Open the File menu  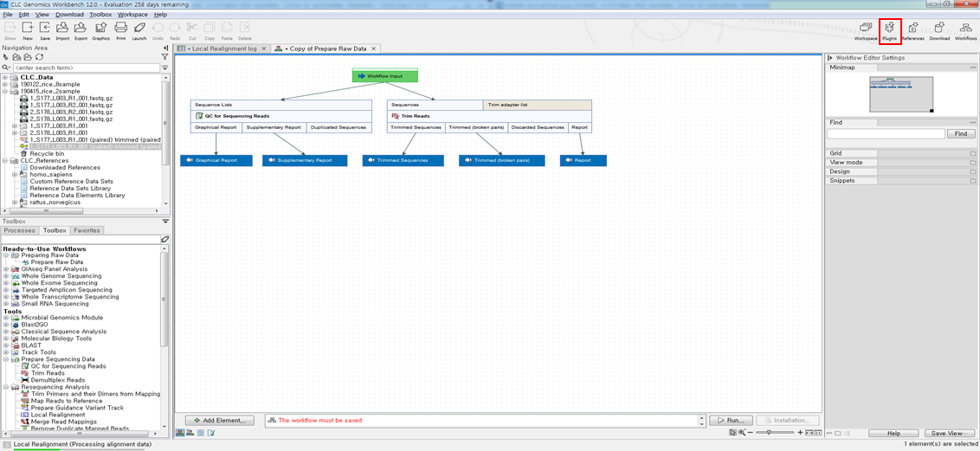point(8,14)
